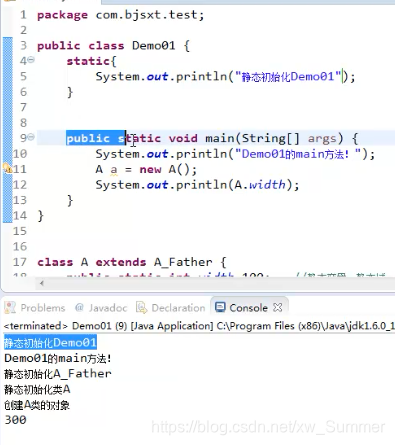Click console output '静态初始化类A'
Viewport: 395px width, 445px height.
tap(37, 389)
